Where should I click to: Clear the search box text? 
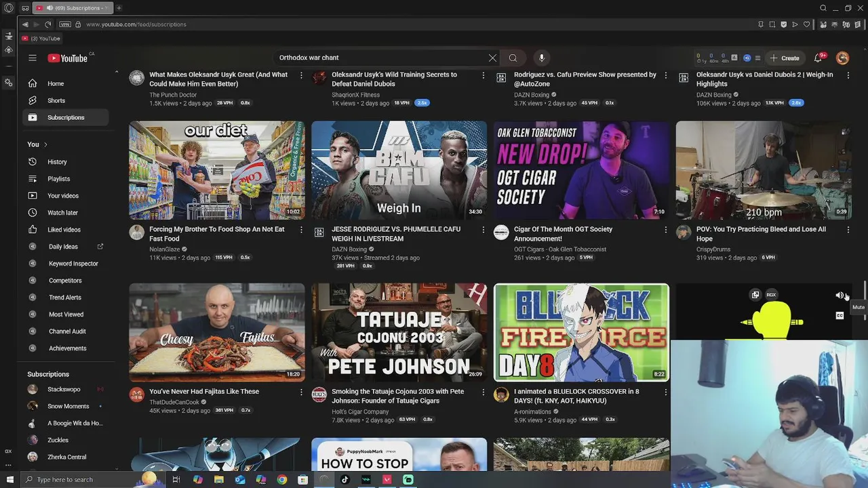(x=492, y=58)
